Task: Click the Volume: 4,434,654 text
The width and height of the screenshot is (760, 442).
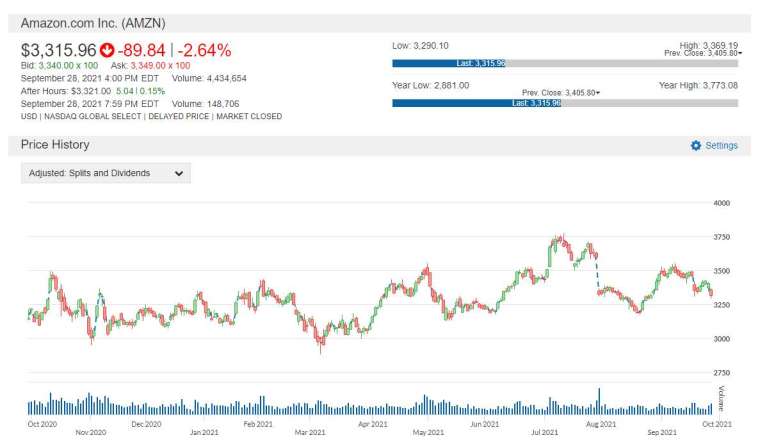Action: click(x=209, y=78)
